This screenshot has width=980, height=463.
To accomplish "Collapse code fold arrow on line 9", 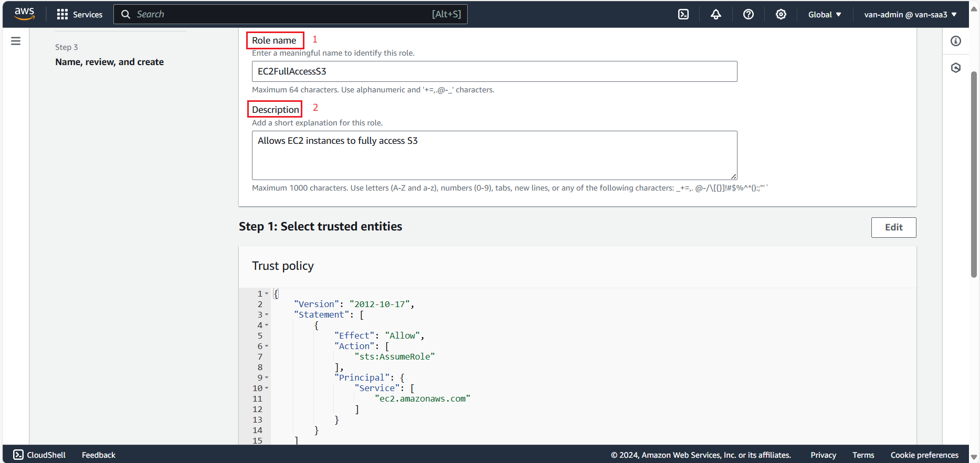I will (267, 377).
